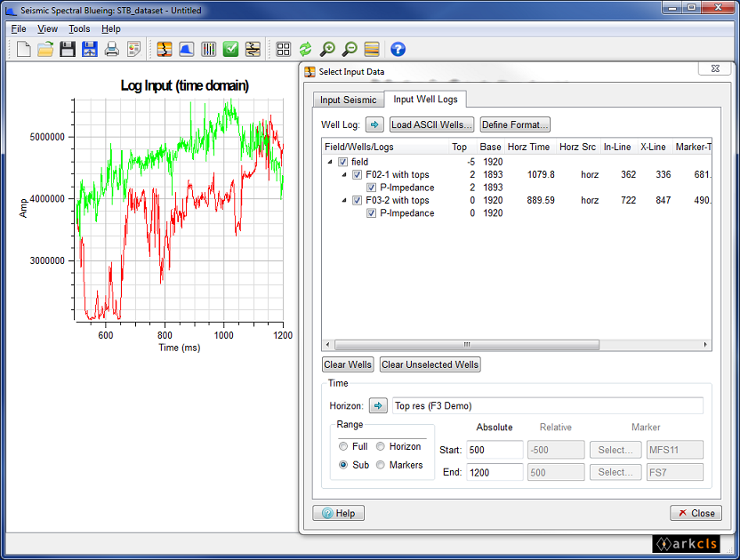Toggle P-Impedance checkbox under F02-1
Screen dimensions: 740x560
click(372, 188)
